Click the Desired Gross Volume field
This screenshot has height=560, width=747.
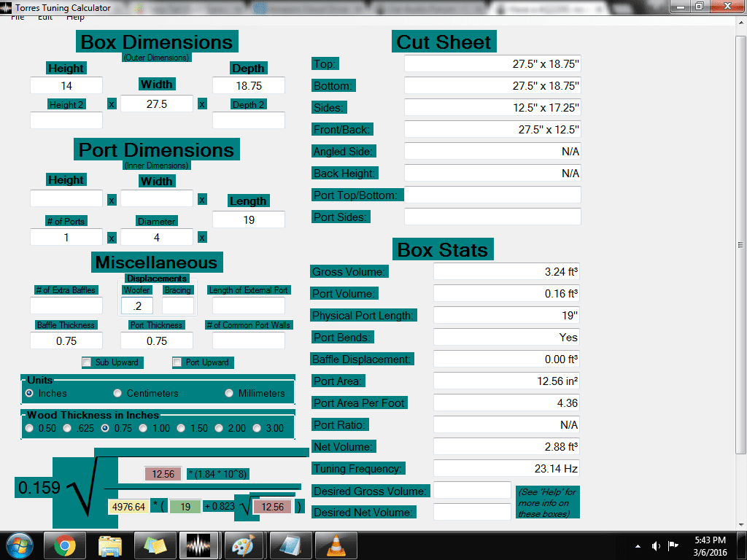pos(472,490)
